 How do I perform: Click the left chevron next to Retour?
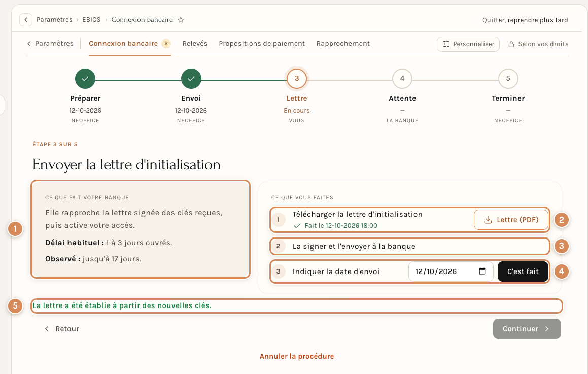click(x=47, y=329)
